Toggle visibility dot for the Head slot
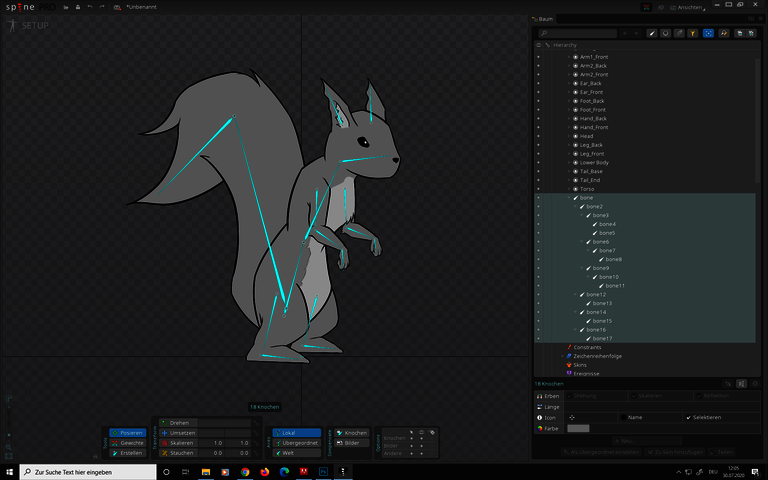 point(537,136)
